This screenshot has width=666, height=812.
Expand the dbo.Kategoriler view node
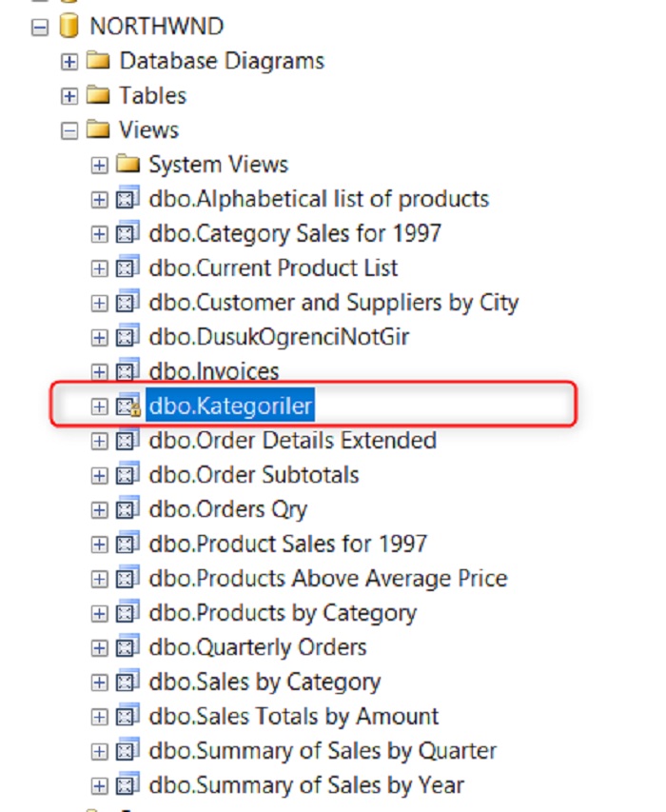click(x=101, y=406)
